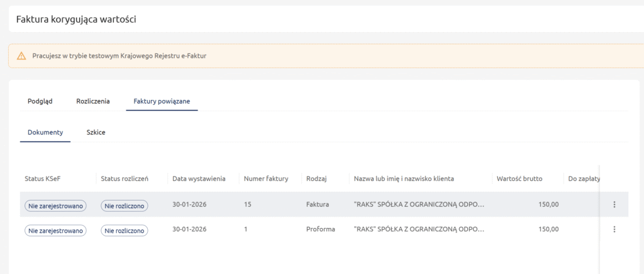Open the three-dot menu for invoice 15

coord(614,204)
